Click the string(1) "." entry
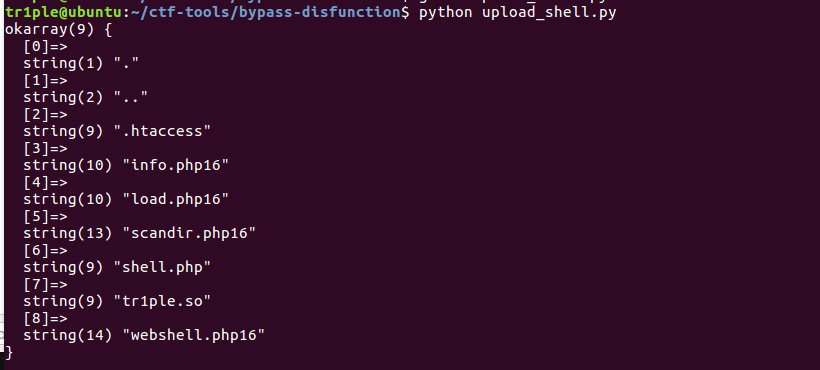Viewport: 820px width, 370px height. pyautogui.click(x=81, y=64)
